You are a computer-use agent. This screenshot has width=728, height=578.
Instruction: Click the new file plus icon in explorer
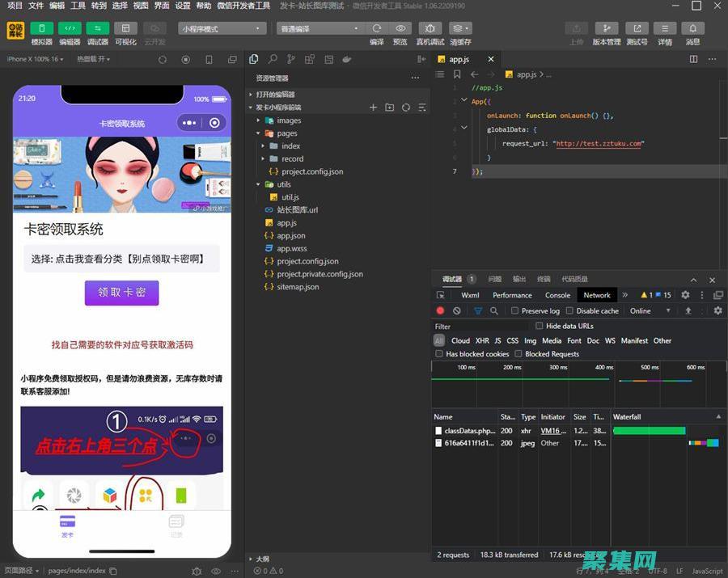373,108
